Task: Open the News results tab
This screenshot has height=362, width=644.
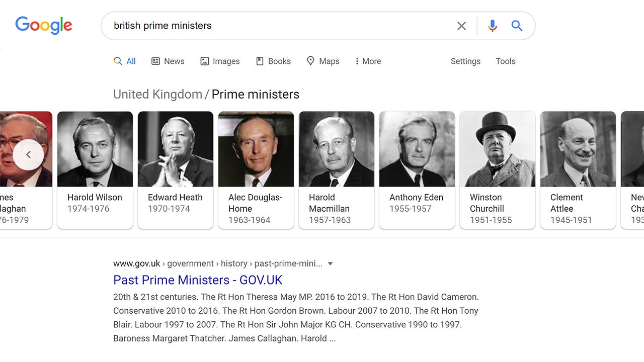Action: (x=168, y=61)
